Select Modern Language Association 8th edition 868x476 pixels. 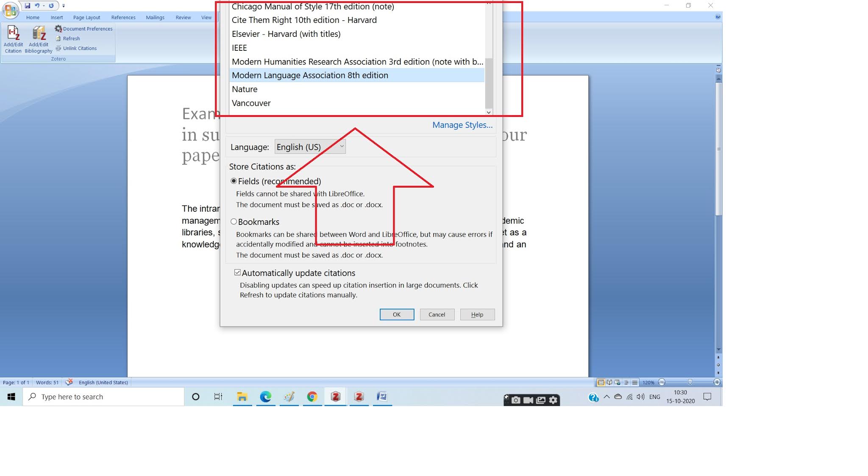coord(310,75)
